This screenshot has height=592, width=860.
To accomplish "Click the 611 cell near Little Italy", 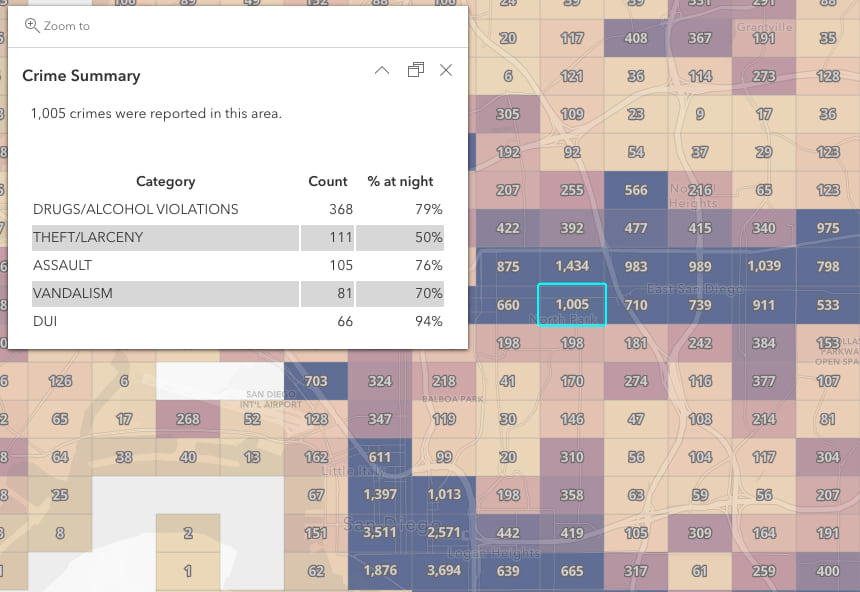I will (378, 457).
